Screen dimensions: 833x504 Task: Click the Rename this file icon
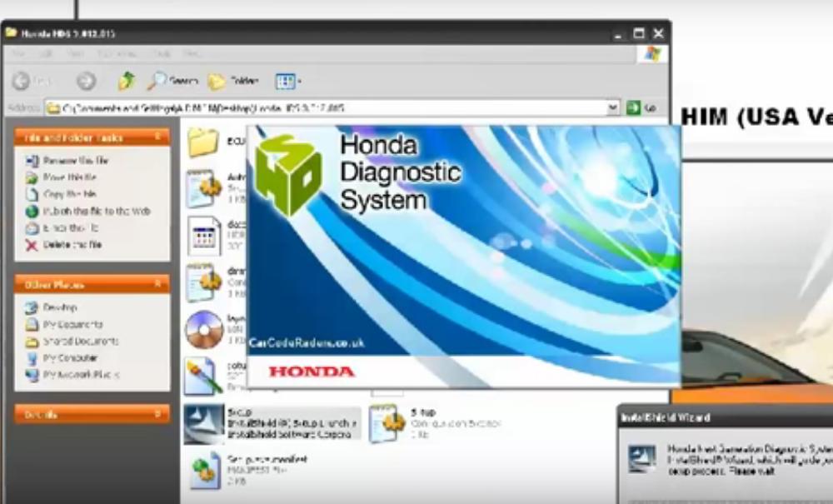pyautogui.click(x=32, y=161)
